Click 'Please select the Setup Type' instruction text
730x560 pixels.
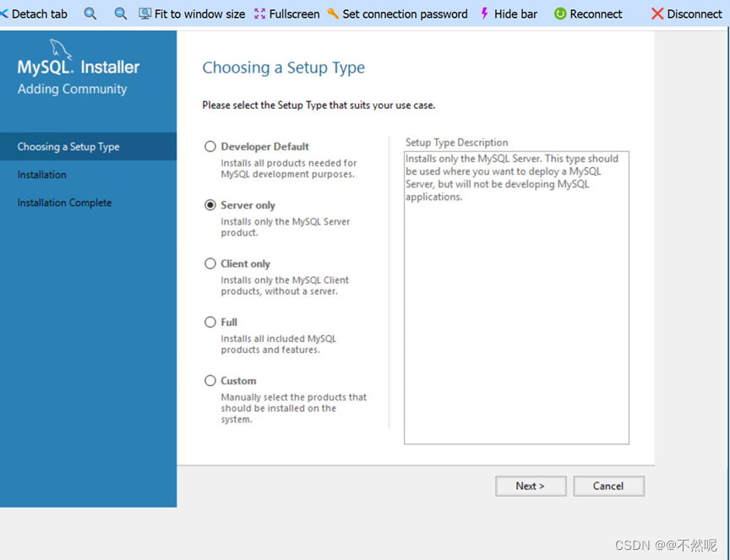319,106
